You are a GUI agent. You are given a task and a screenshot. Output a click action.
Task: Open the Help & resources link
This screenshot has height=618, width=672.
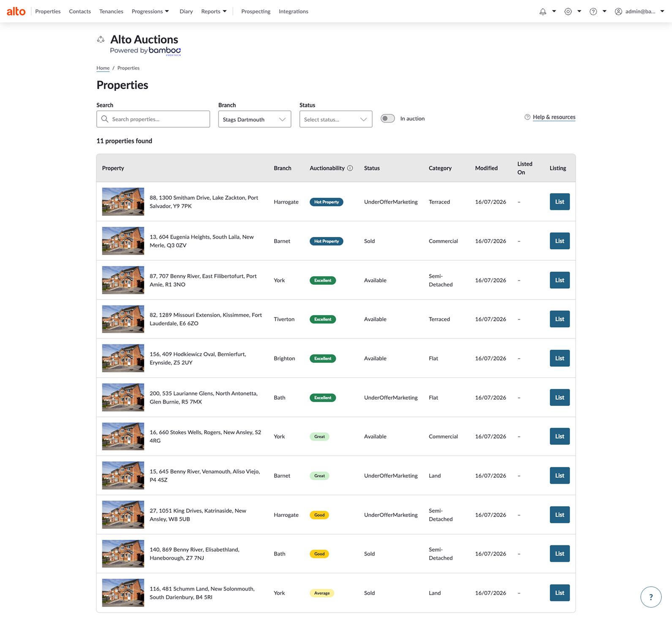(554, 117)
